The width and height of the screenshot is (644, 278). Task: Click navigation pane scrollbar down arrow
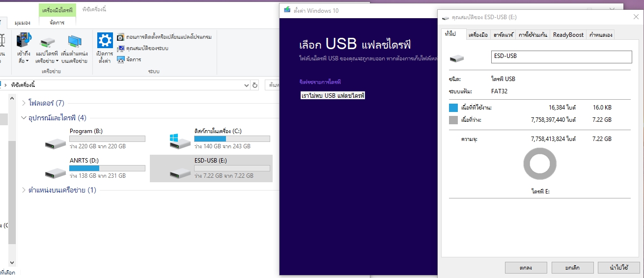pyautogui.click(x=12, y=263)
